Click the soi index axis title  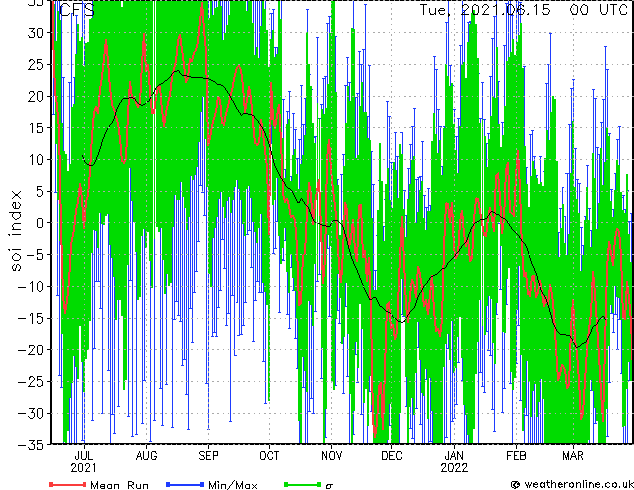point(15,231)
